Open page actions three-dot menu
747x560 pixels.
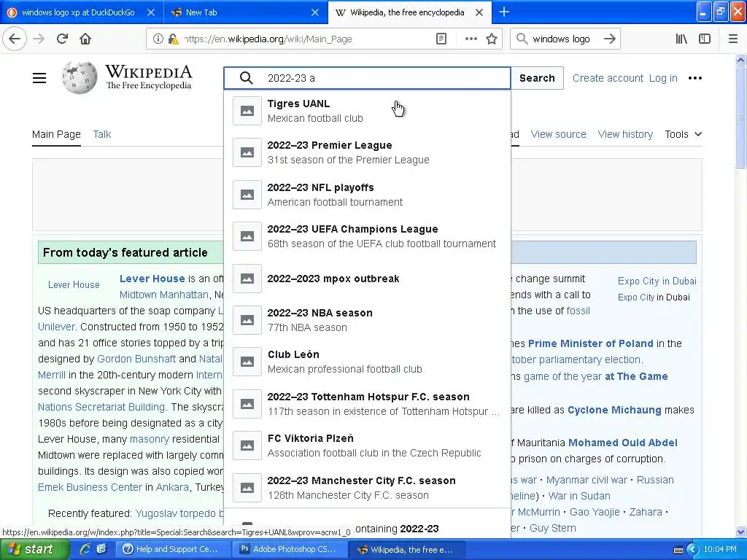click(x=471, y=39)
